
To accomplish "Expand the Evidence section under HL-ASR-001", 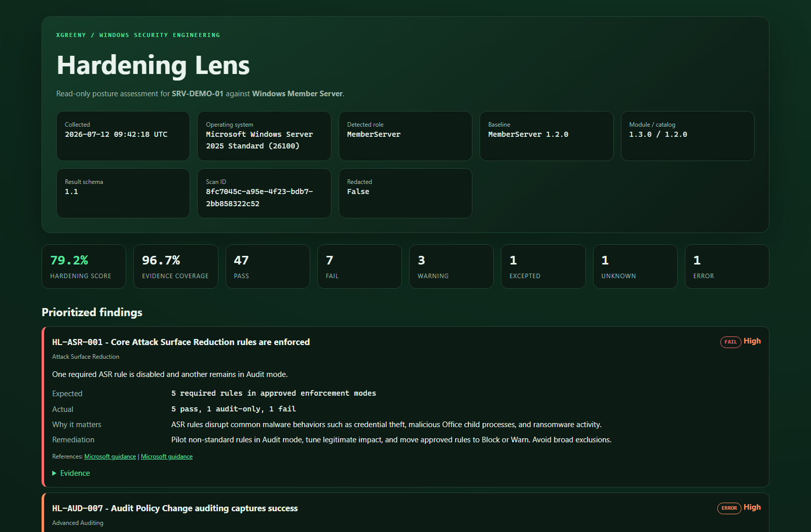I will tap(71, 473).
